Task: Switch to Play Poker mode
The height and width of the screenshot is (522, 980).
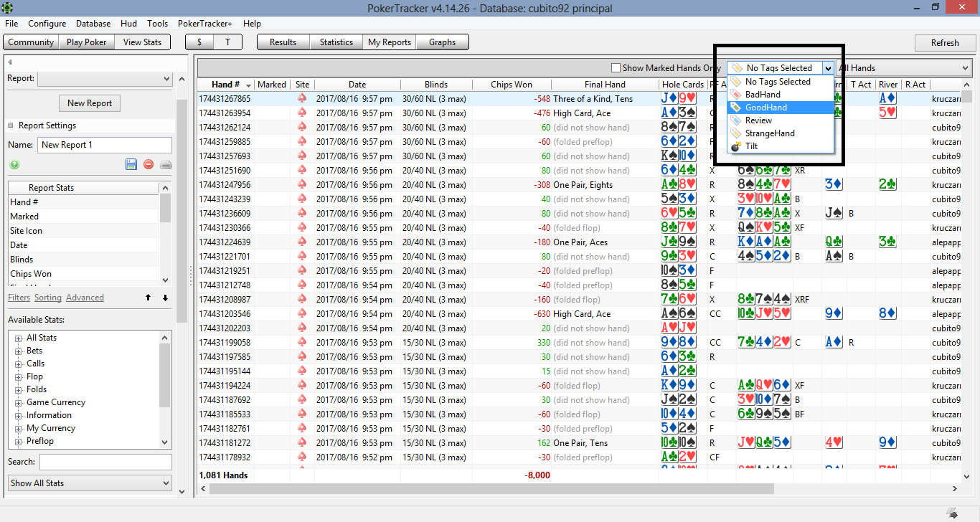Action: (86, 42)
